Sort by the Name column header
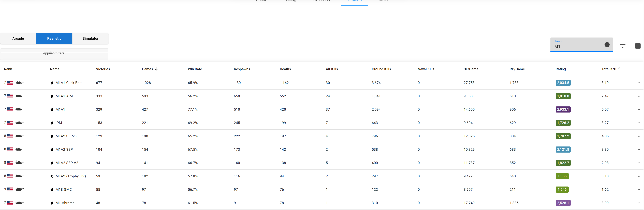This screenshot has width=644, height=210. tap(55, 69)
